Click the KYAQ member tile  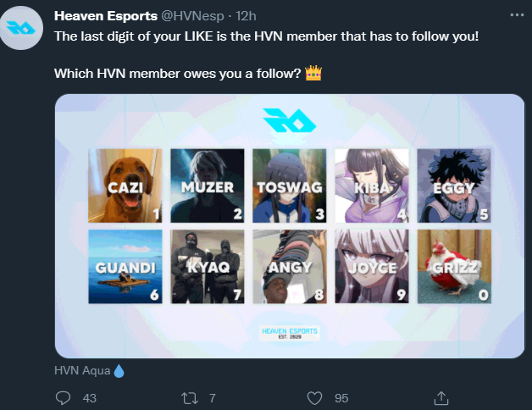click(x=208, y=267)
